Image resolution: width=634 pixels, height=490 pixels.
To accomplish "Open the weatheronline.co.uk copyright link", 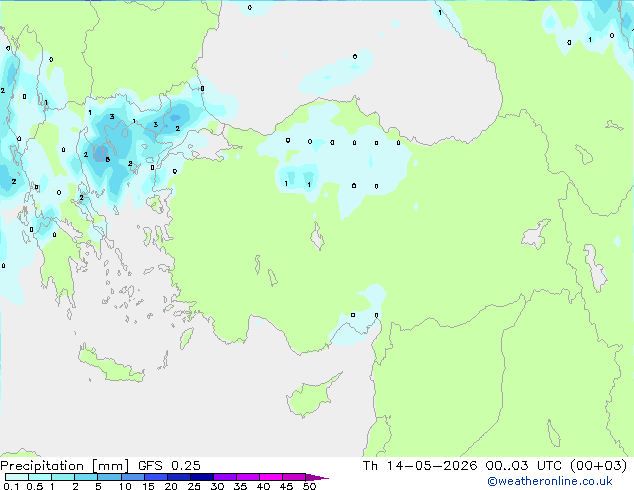I will (550, 481).
